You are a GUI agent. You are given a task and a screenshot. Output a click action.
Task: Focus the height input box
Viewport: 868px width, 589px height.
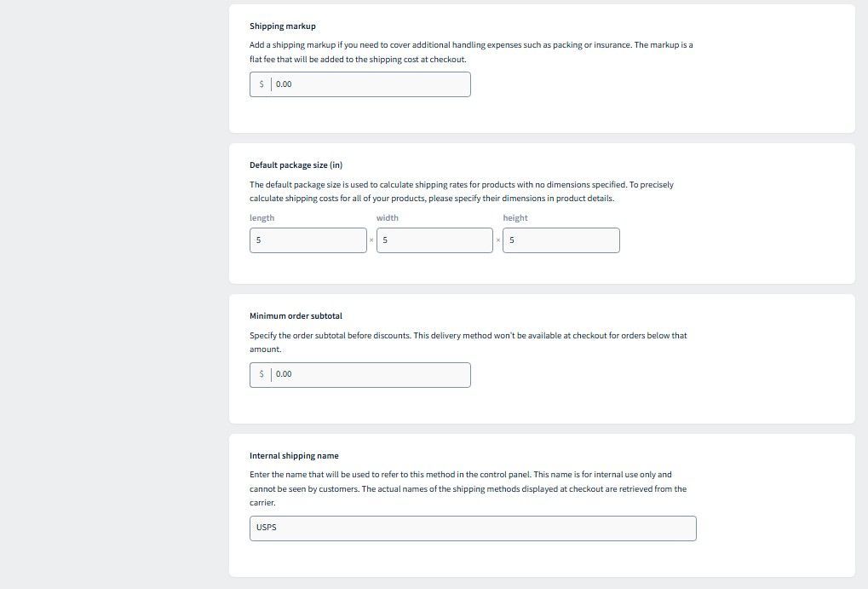(561, 240)
